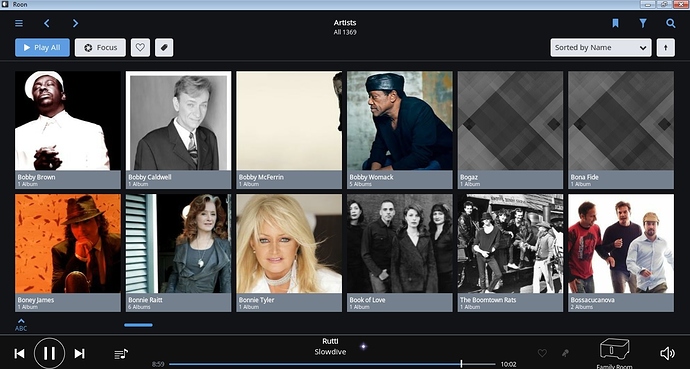Viewport: 690px width, 369px height.
Task: Open the Boney James artist photo
Action: click(68, 244)
